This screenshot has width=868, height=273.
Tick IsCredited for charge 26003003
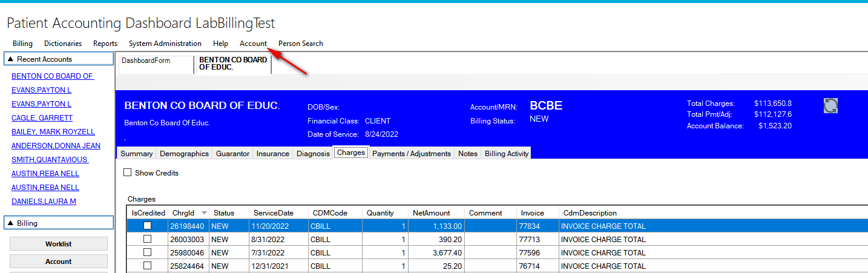(147, 239)
